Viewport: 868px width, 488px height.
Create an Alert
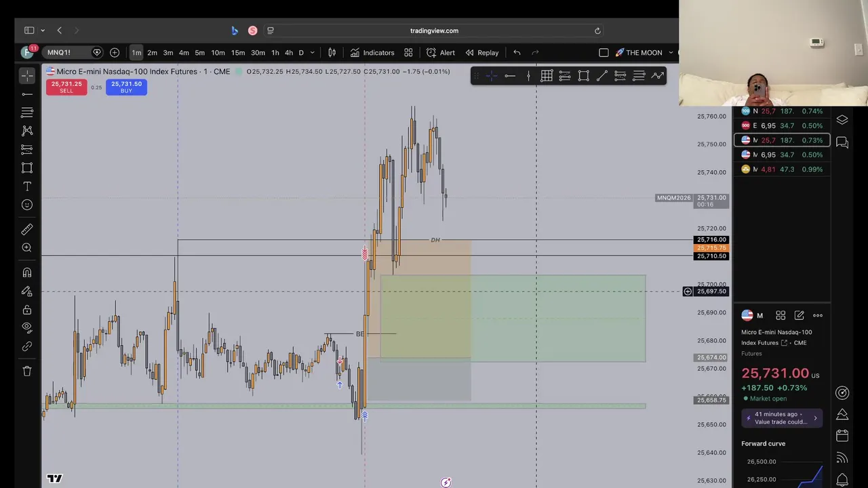click(441, 52)
